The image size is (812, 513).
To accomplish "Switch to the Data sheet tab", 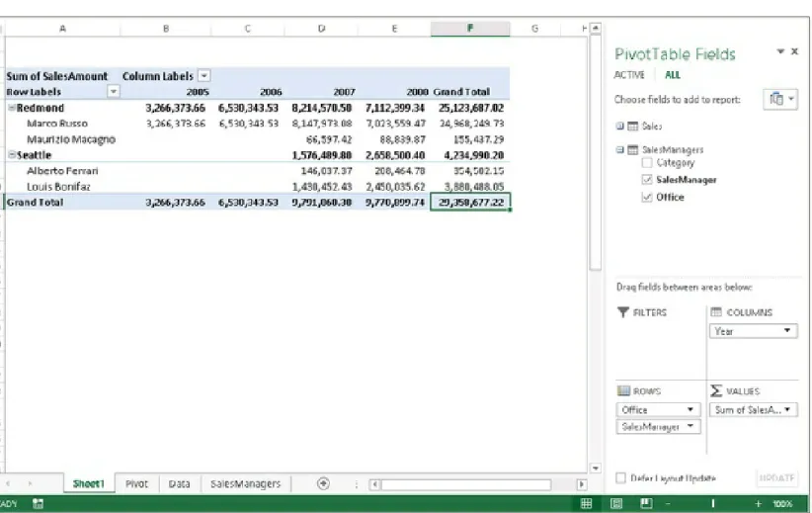I will coord(179,483).
